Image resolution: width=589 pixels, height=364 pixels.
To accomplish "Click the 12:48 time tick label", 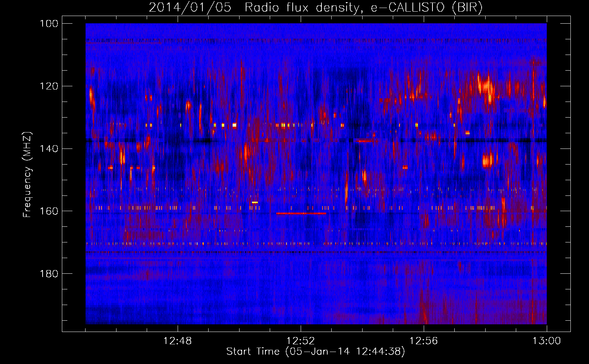I will pyautogui.click(x=178, y=341).
